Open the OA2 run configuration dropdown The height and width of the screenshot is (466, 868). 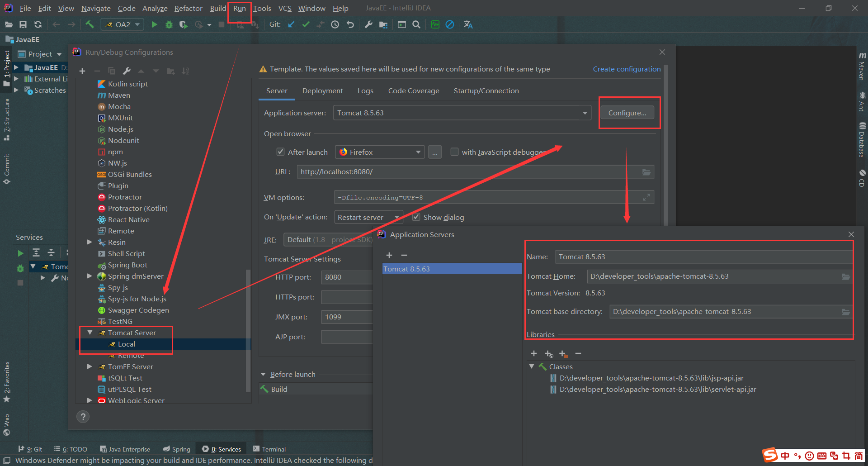click(x=123, y=24)
